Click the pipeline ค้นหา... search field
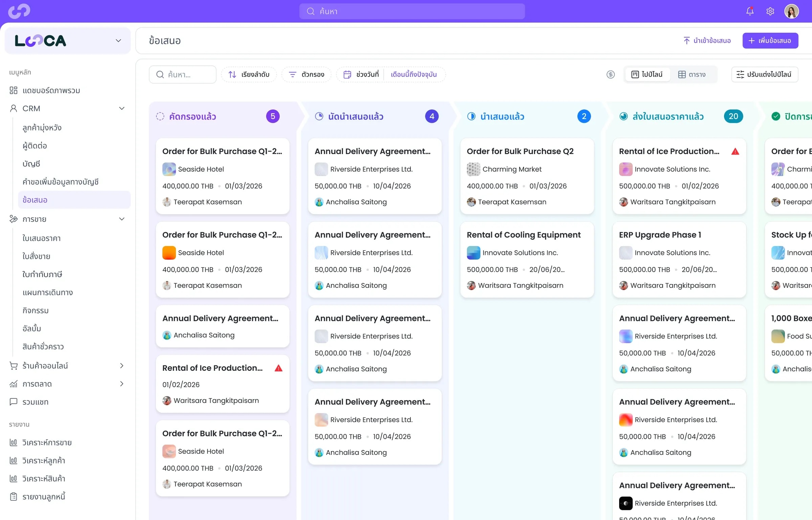This screenshot has height=520, width=812. pyautogui.click(x=183, y=74)
